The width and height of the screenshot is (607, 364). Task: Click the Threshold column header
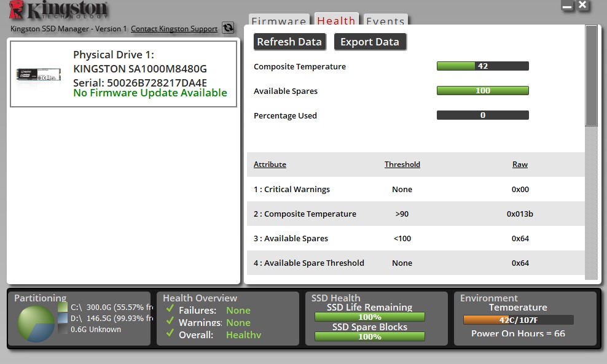(x=402, y=165)
